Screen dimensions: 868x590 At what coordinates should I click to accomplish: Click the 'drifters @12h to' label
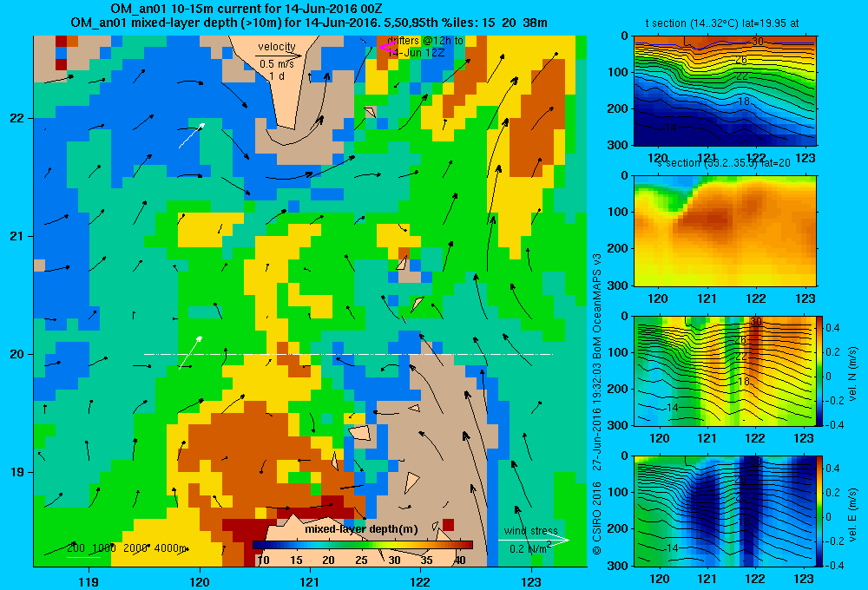pos(425,41)
